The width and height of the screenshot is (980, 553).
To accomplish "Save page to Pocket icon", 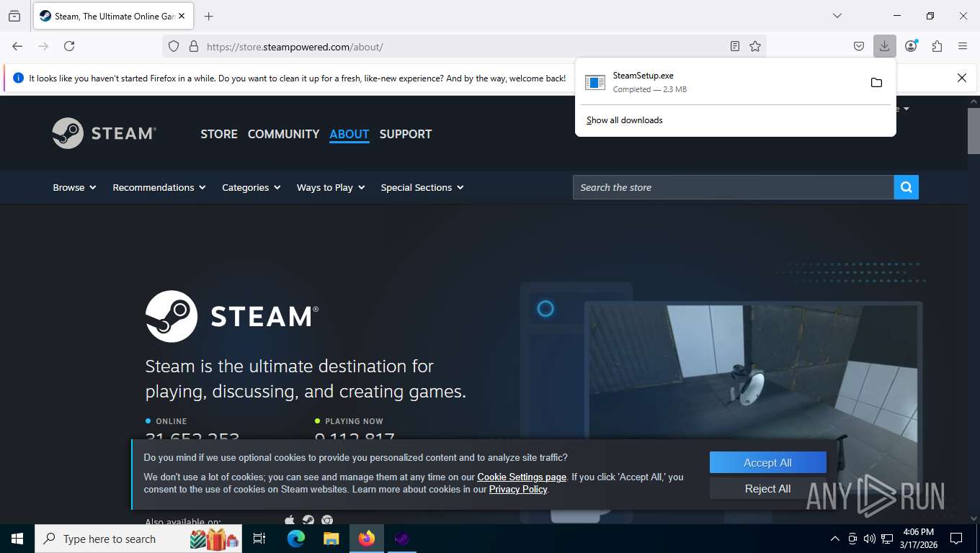I will 859,46.
